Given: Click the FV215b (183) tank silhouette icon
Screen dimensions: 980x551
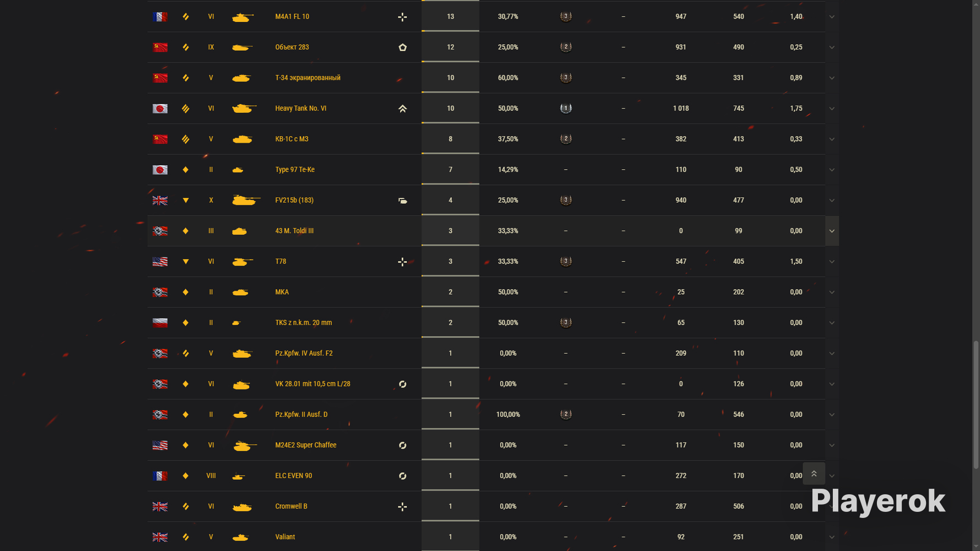Looking at the screenshot, I should pyautogui.click(x=246, y=200).
